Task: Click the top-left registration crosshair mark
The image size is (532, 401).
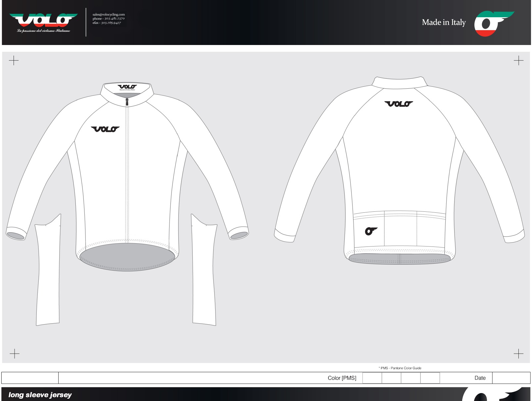Action: (x=14, y=61)
